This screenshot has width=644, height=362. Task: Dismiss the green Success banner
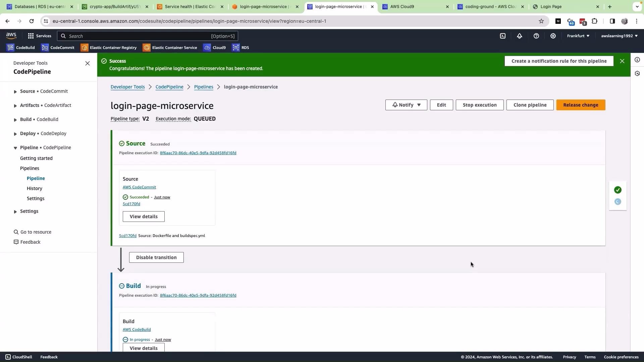click(x=622, y=61)
